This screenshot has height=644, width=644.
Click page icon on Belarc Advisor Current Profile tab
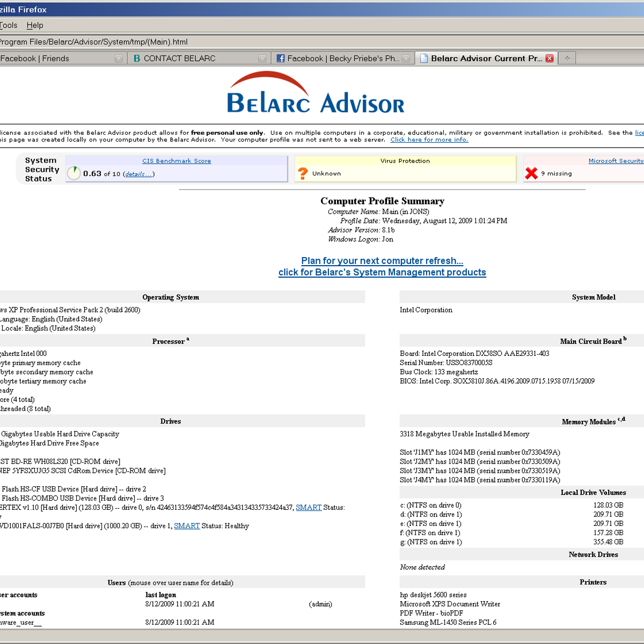pos(424,58)
